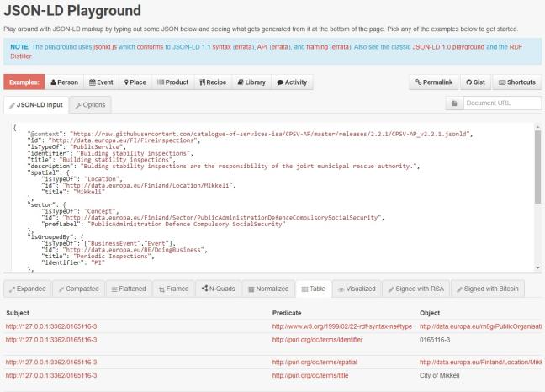545x392 pixels.
Task: Click the document file icon beside URL field
Action: pyautogui.click(x=455, y=103)
